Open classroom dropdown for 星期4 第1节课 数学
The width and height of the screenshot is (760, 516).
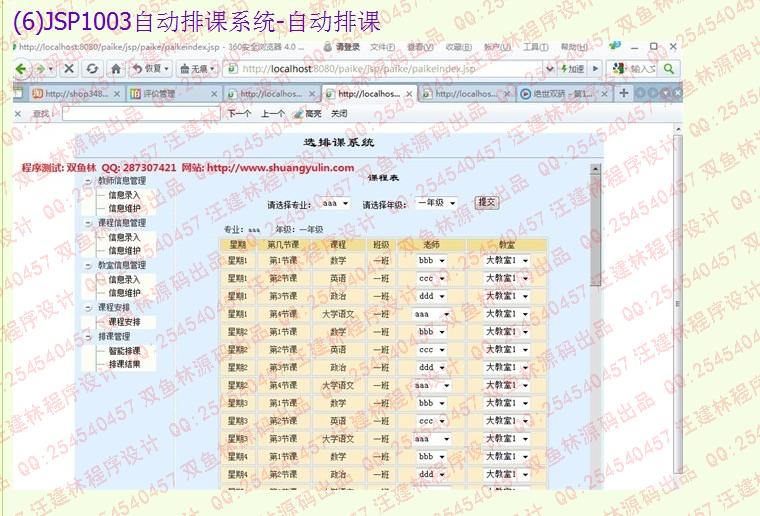pos(507,456)
